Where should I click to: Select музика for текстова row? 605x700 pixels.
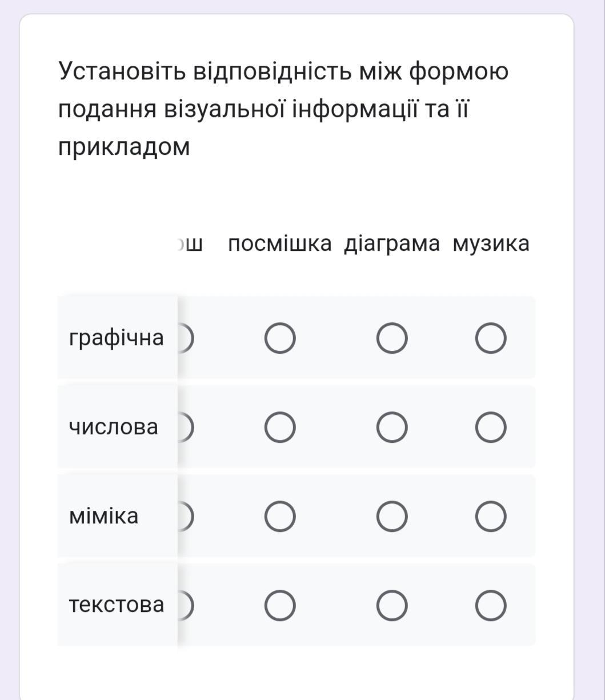click(x=491, y=606)
